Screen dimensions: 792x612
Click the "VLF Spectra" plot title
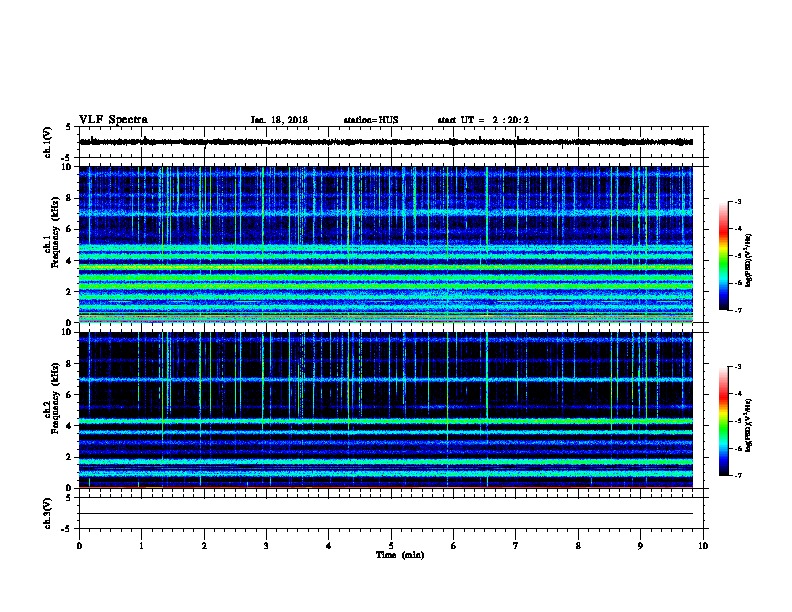113,120
